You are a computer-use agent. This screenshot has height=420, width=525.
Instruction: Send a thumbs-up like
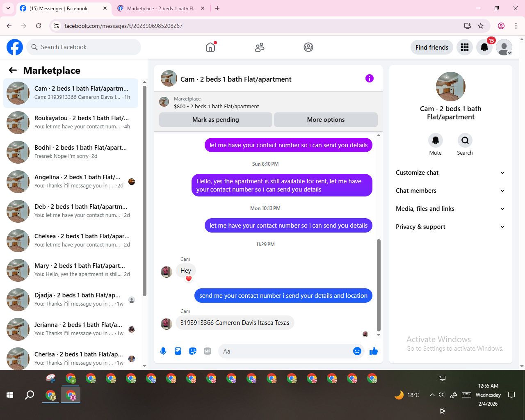373,351
